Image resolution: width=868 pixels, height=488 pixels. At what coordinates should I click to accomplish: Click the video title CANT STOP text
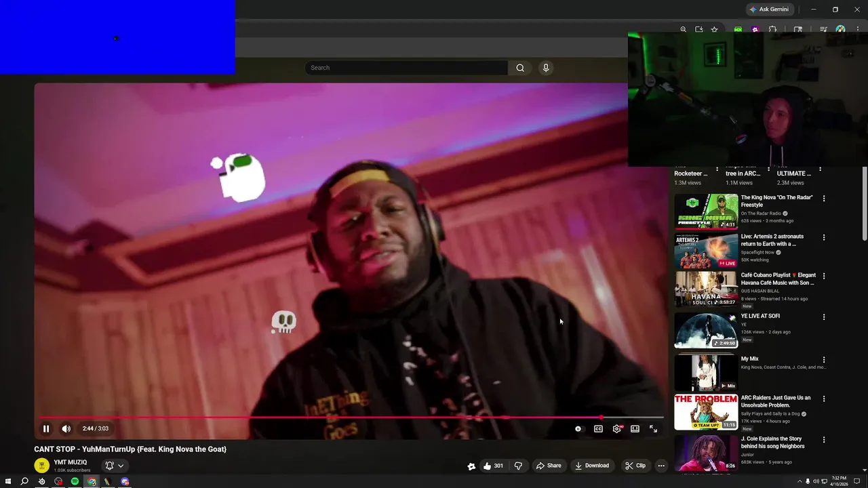130,449
